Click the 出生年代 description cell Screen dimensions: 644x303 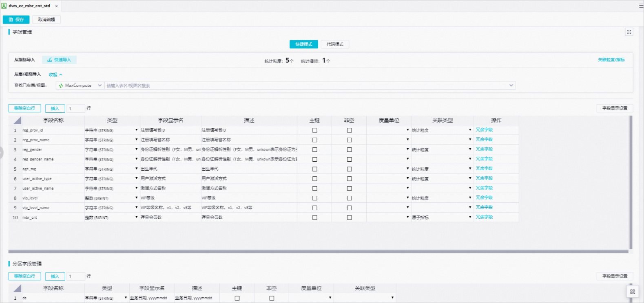pyautogui.click(x=249, y=169)
